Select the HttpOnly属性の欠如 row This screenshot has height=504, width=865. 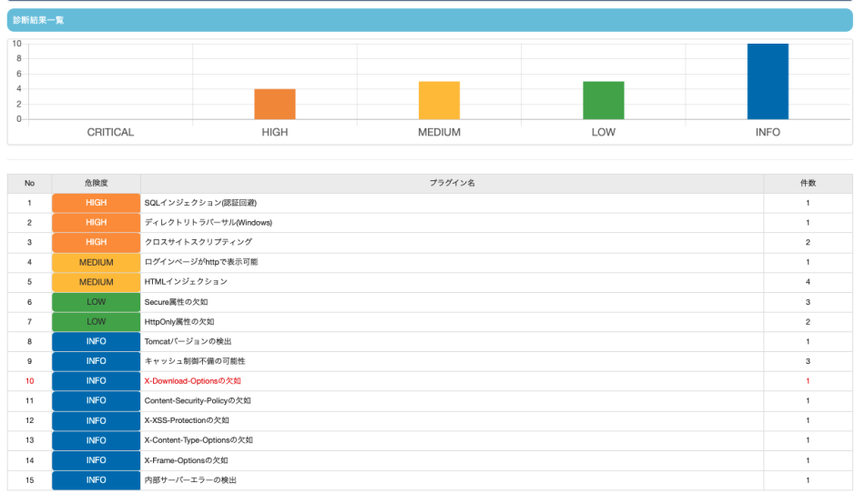point(430,321)
